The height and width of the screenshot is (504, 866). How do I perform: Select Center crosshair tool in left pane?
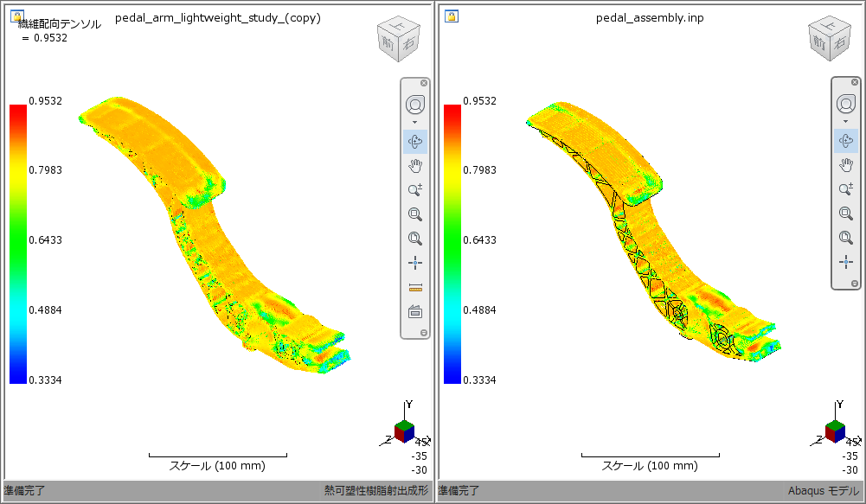(415, 263)
